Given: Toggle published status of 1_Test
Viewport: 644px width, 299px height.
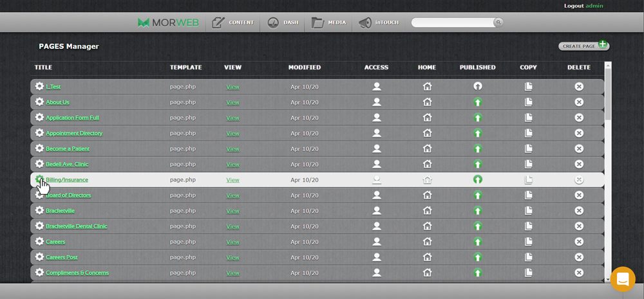Looking at the screenshot, I should pos(477,87).
